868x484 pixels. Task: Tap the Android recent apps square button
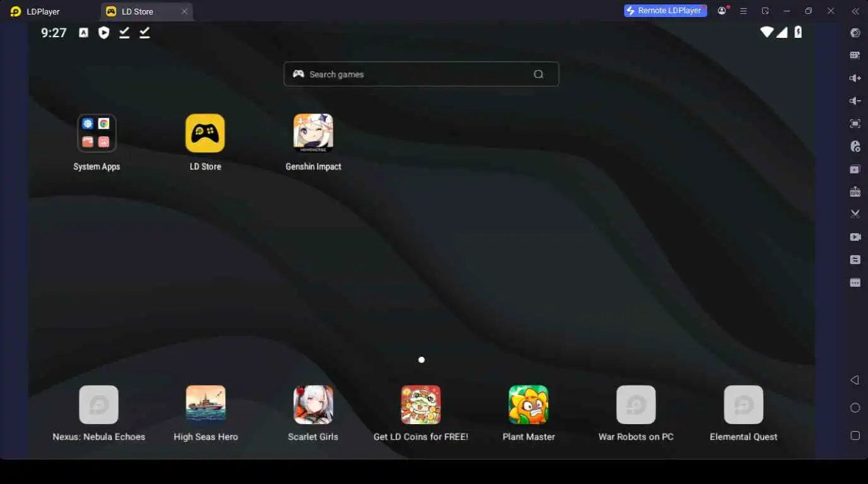tap(855, 435)
